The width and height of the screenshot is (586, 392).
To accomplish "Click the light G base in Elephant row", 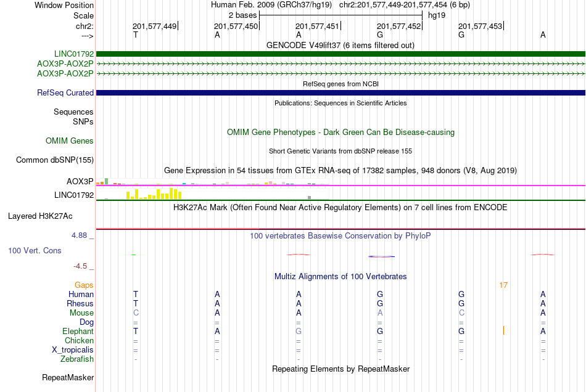I will [298, 331].
